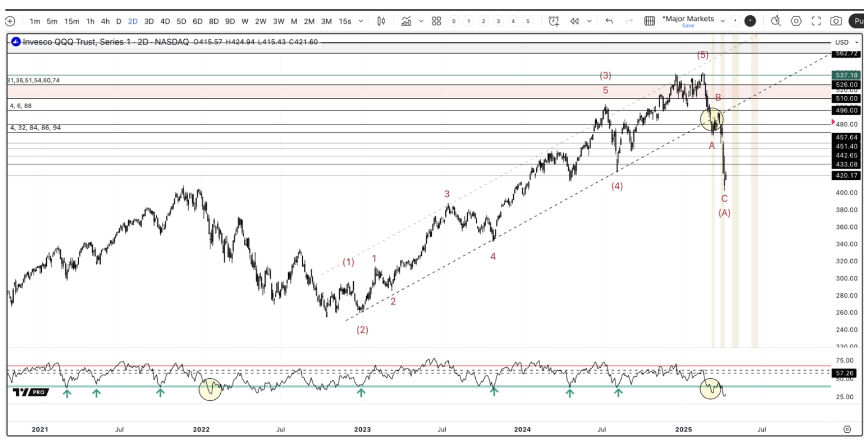The height and width of the screenshot is (443, 868).
Task: Toggle the dark dot indicator next to layouts
Action: [750, 21]
